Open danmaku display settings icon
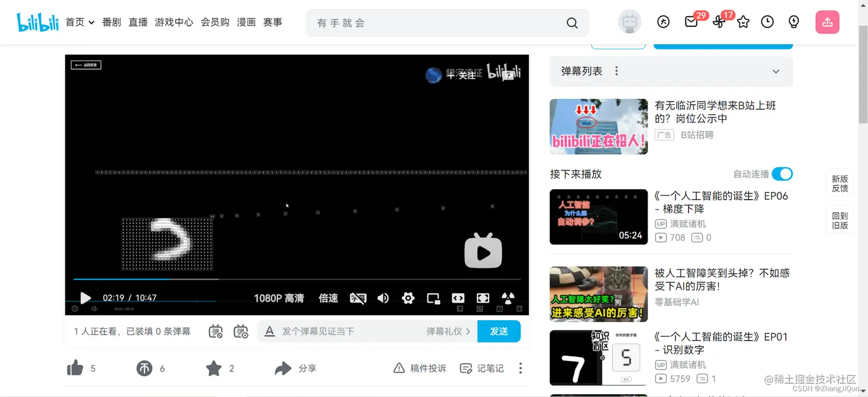 tap(241, 331)
